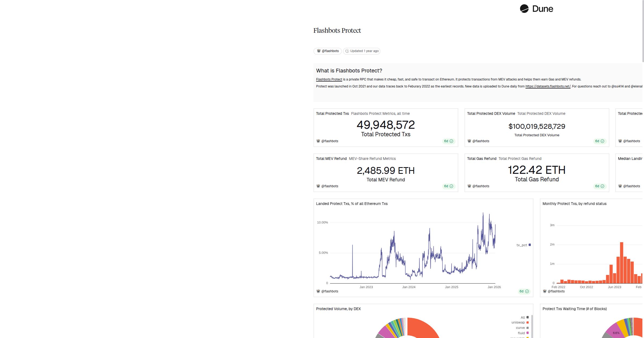Click the Dune logo icon
The image size is (644, 338).
(x=524, y=9)
